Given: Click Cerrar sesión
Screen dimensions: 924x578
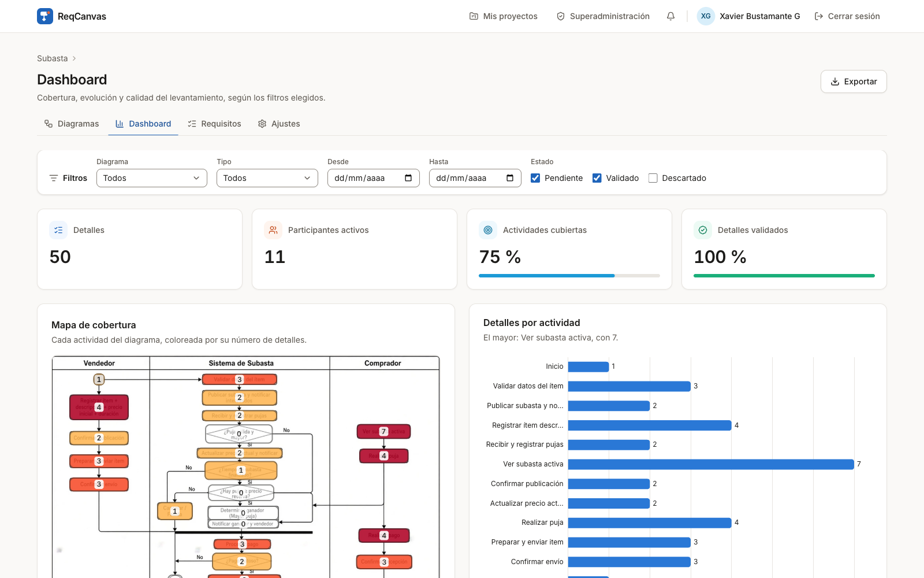Looking at the screenshot, I should (x=847, y=16).
